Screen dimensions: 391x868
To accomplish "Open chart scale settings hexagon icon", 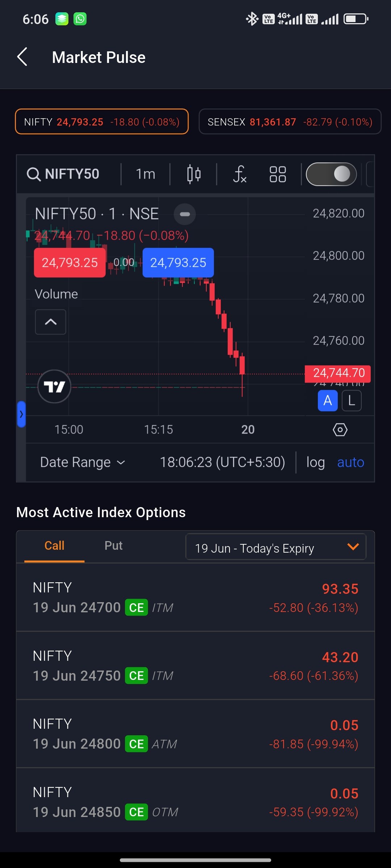I will point(340,430).
